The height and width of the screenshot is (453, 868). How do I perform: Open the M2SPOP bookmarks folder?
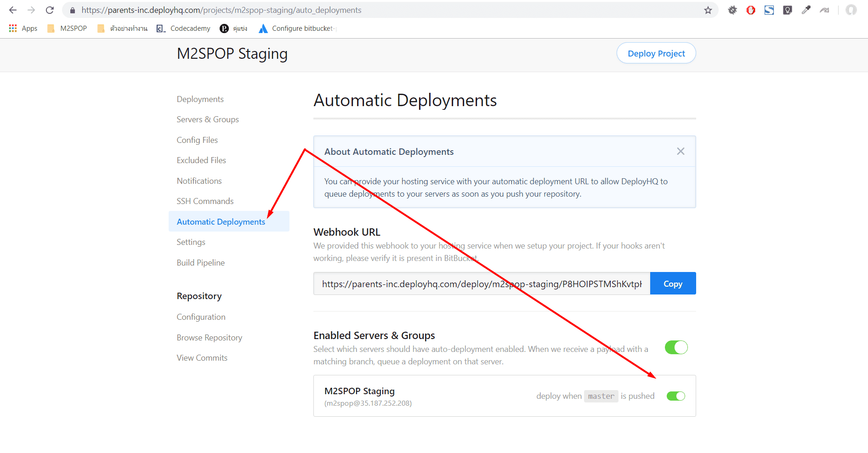click(x=67, y=28)
